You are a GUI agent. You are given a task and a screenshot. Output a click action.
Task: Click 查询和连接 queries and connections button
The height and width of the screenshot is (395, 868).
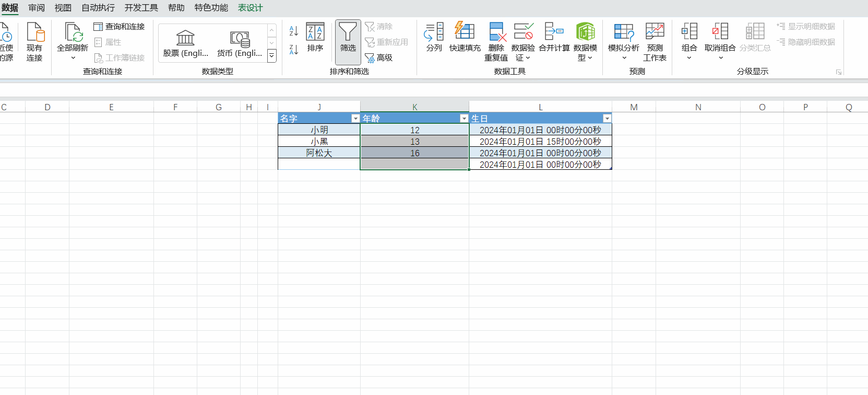pos(120,27)
